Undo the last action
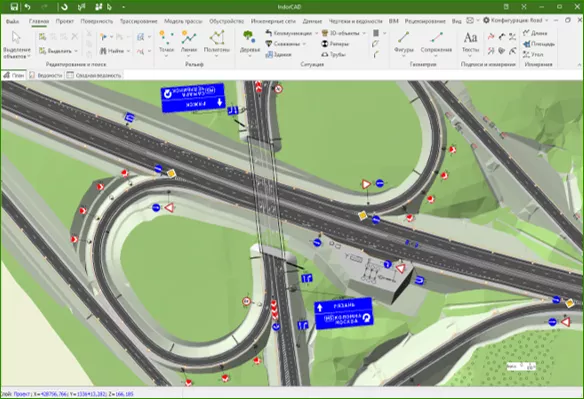The width and height of the screenshot is (584, 399). coord(27,7)
